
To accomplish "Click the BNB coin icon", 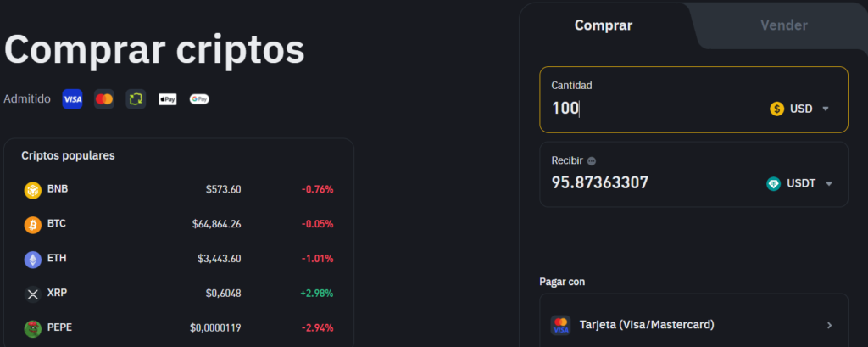I will point(33,190).
